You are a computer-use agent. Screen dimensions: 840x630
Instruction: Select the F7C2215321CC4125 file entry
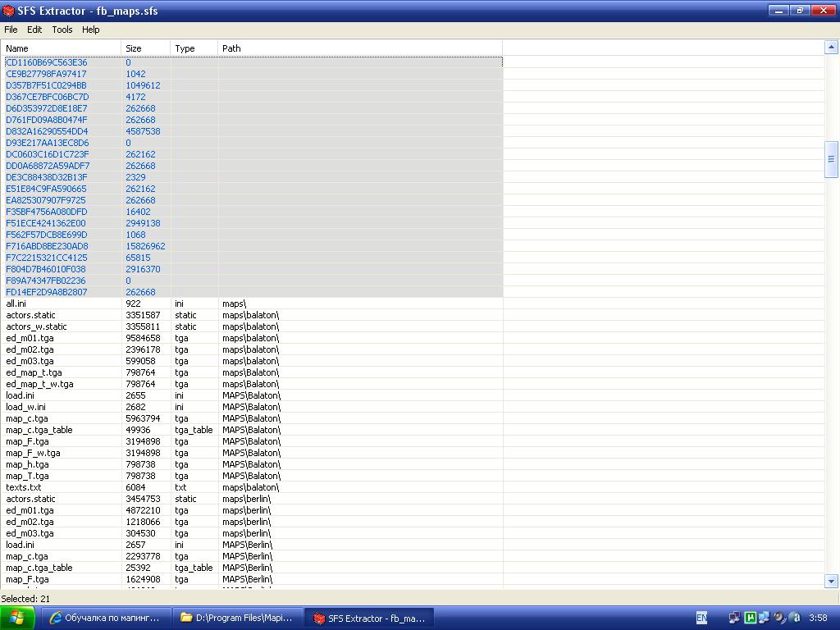pyautogui.click(x=46, y=258)
